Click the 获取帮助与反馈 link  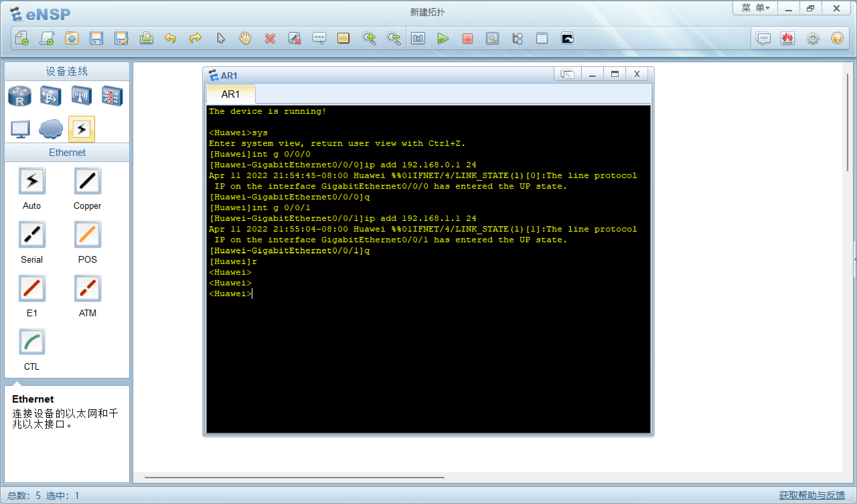(x=812, y=495)
